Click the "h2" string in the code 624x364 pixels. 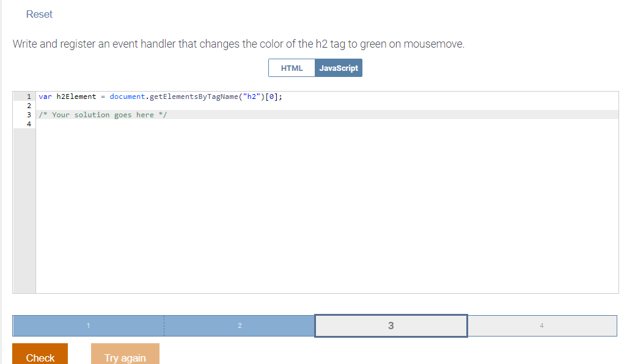[x=251, y=96]
